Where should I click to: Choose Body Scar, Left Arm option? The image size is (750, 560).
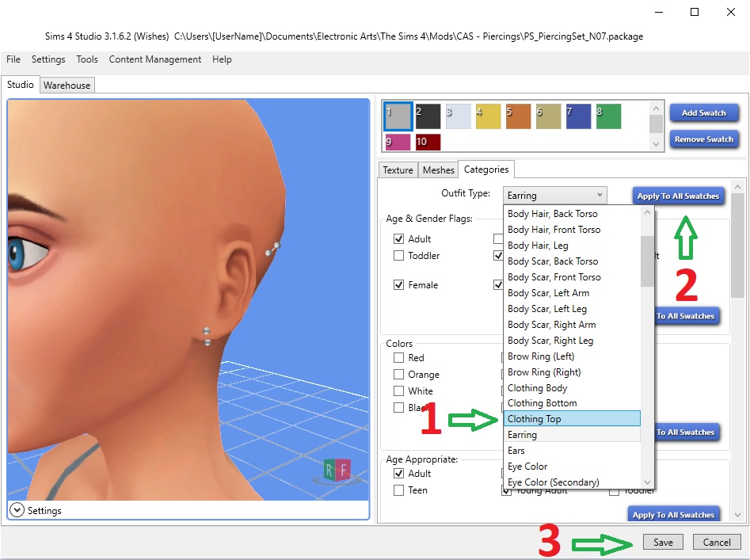[x=572, y=292]
